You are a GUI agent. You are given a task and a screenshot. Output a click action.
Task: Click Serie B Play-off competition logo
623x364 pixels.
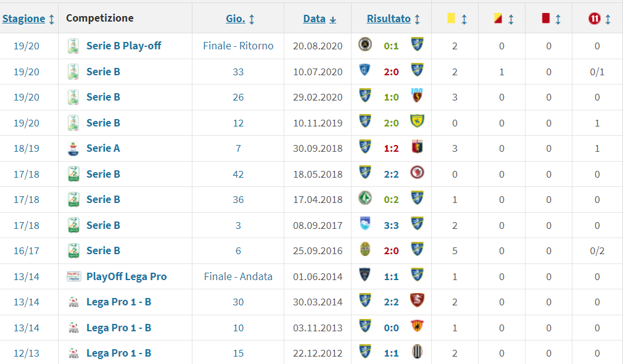pyautogui.click(x=73, y=46)
